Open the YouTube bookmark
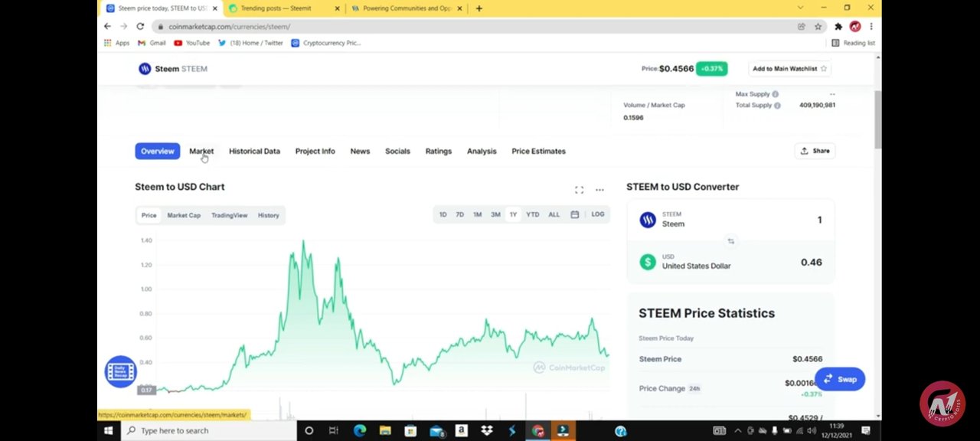The height and width of the screenshot is (441, 980). pos(191,43)
